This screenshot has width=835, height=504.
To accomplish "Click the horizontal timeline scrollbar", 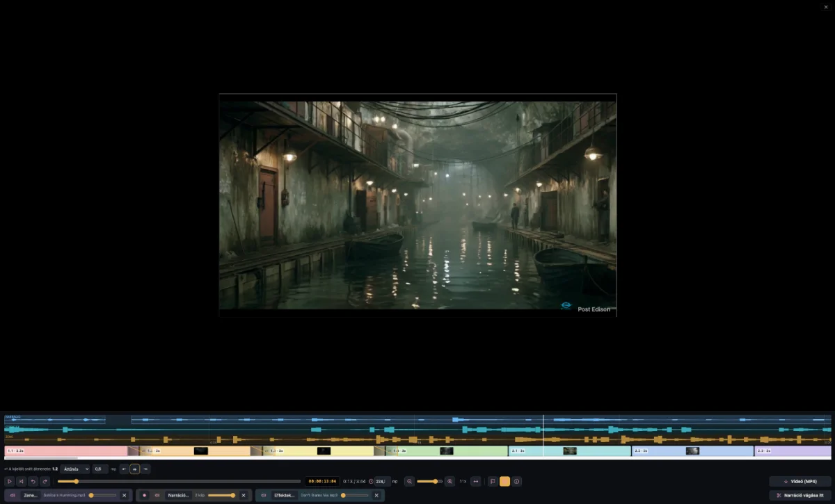I will point(41,459).
